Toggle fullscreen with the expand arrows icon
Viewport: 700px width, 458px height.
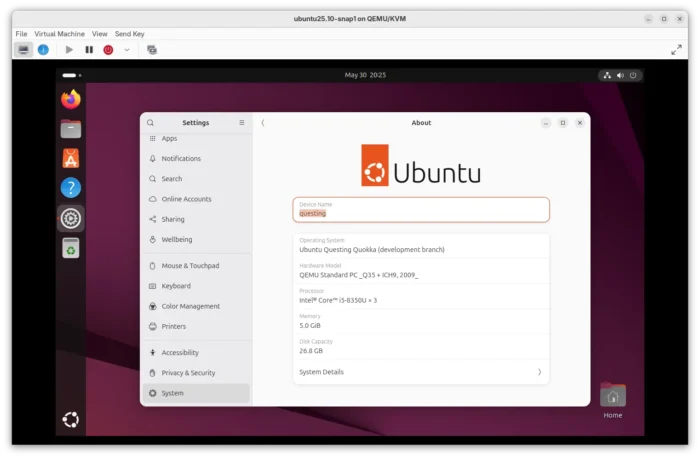coord(676,50)
